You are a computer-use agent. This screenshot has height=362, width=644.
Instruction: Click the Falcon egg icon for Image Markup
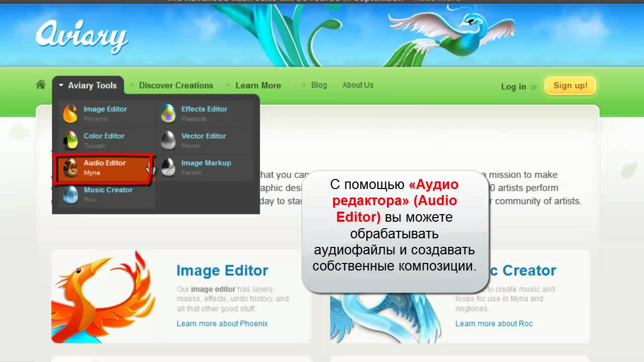click(168, 167)
